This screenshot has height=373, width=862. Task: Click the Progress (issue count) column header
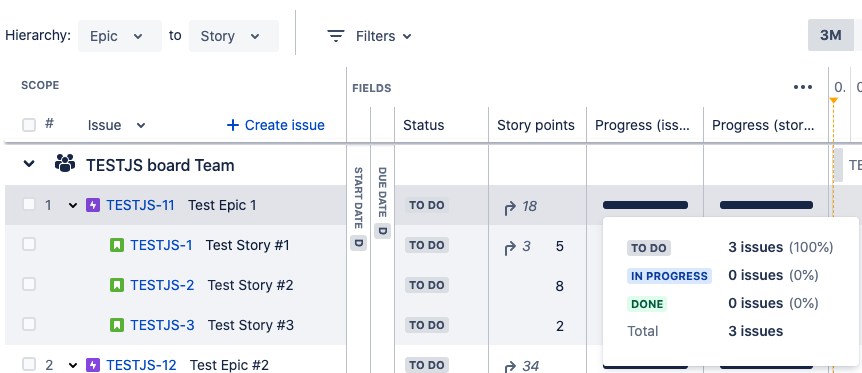click(642, 125)
